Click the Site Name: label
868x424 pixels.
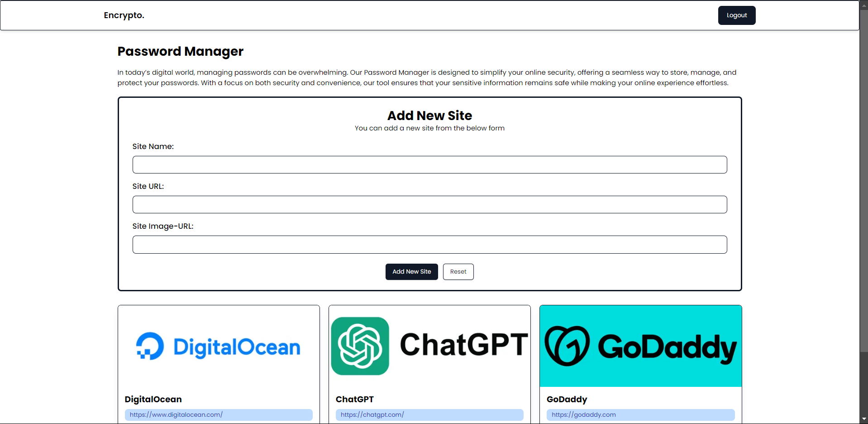[153, 146]
